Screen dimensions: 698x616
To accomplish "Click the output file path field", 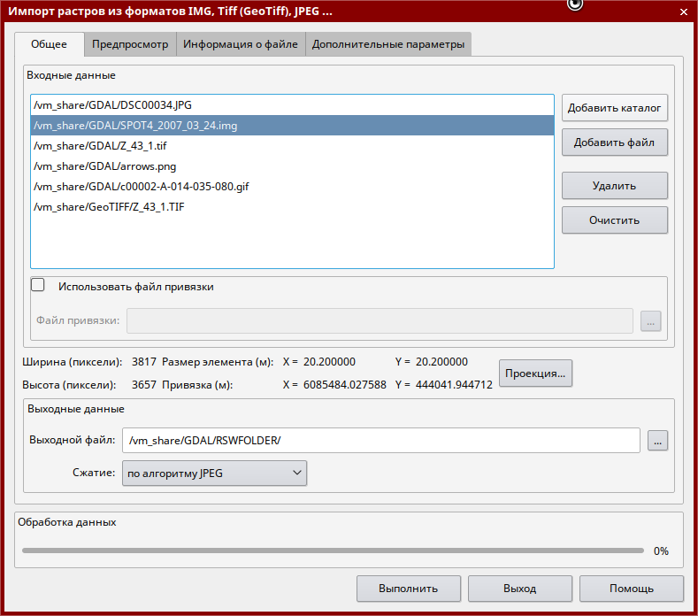I will pos(380,440).
